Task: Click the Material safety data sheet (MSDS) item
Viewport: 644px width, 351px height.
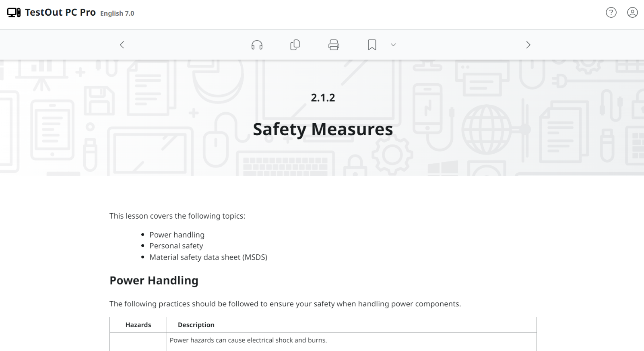Action: (x=208, y=257)
